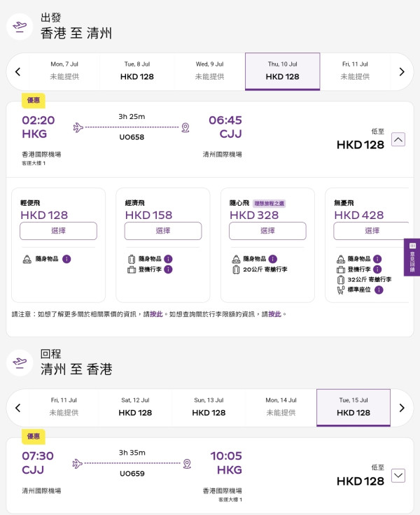Viewport: 420px width, 515px height.
Task: Click the 無憂飛 32公斤 checked baggage icon
Action: pyautogui.click(x=340, y=280)
